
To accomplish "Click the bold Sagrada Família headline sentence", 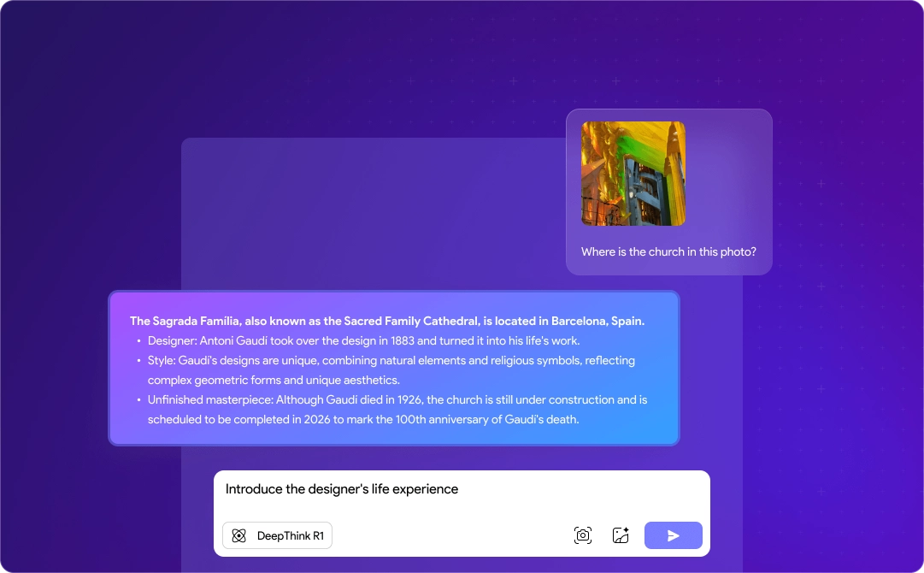I will pyautogui.click(x=387, y=322).
